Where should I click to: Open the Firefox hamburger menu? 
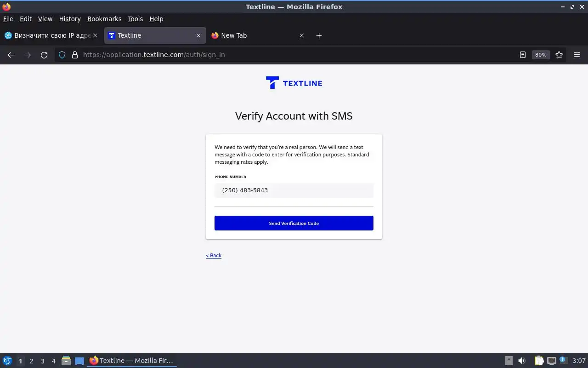point(577,55)
